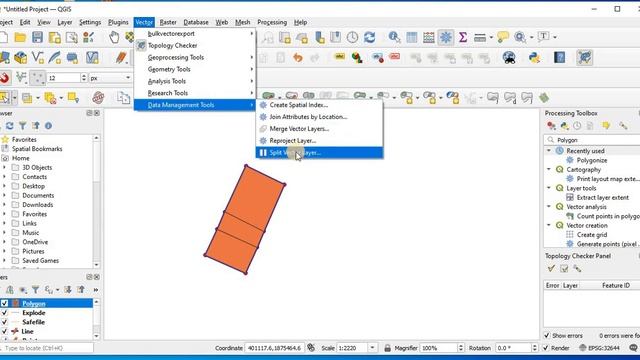640x360 pixels.
Task: Click the locator search bar
Action: [x=47, y=348]
